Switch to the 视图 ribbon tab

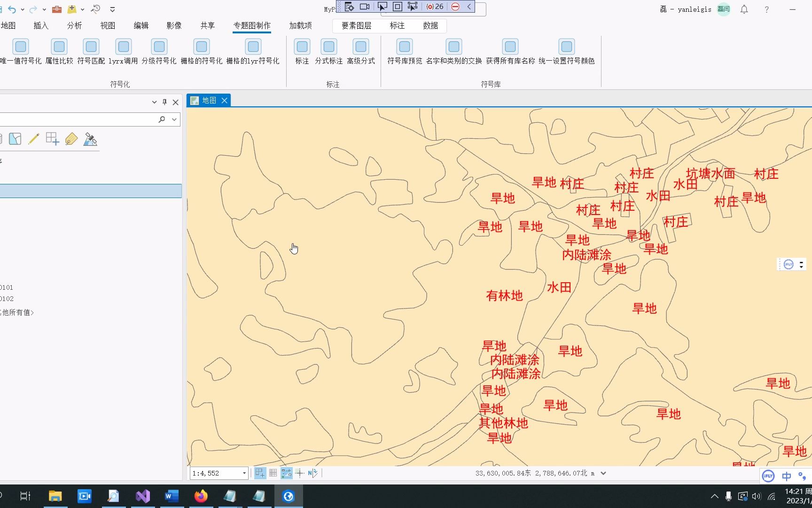coord(107,26)
